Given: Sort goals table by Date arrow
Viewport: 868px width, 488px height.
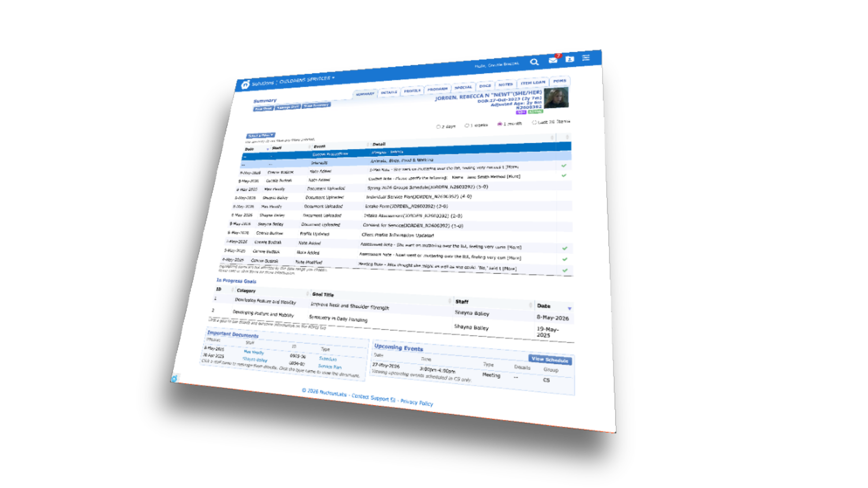Looking at the screenshot, I should (569, 308).
